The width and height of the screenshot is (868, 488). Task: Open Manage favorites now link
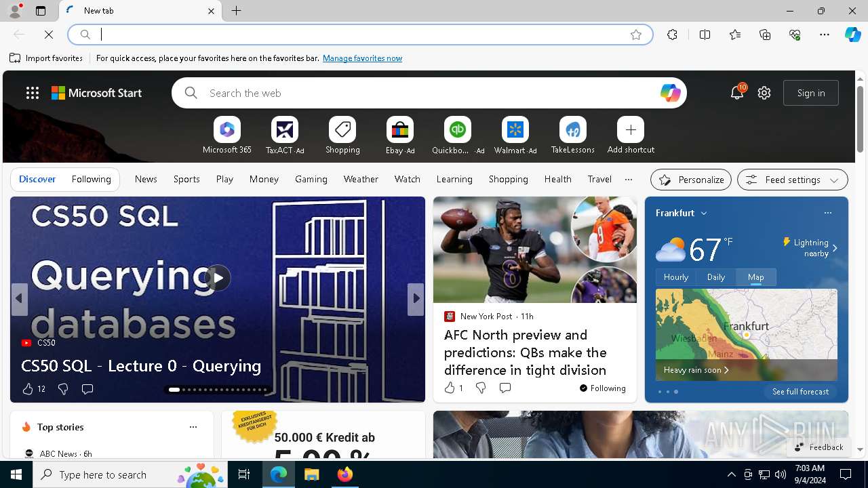(362, 58)
